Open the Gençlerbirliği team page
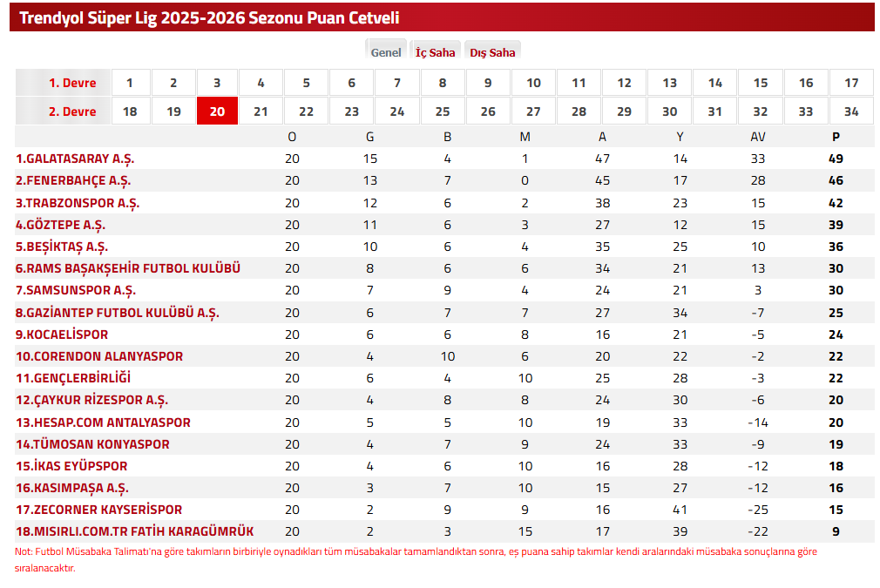 pos(73,378)
